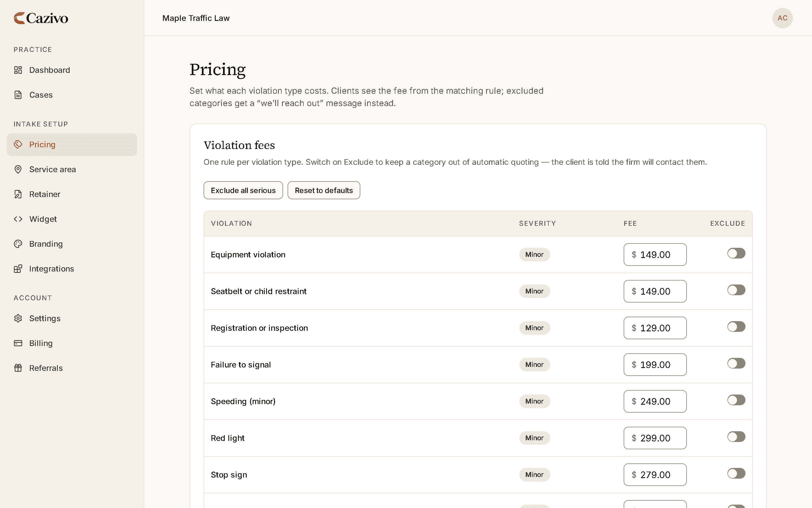Viewport: 812px width, 508px height.
Task: Click the Widget code brackets icon
Action: coord(18,219)
